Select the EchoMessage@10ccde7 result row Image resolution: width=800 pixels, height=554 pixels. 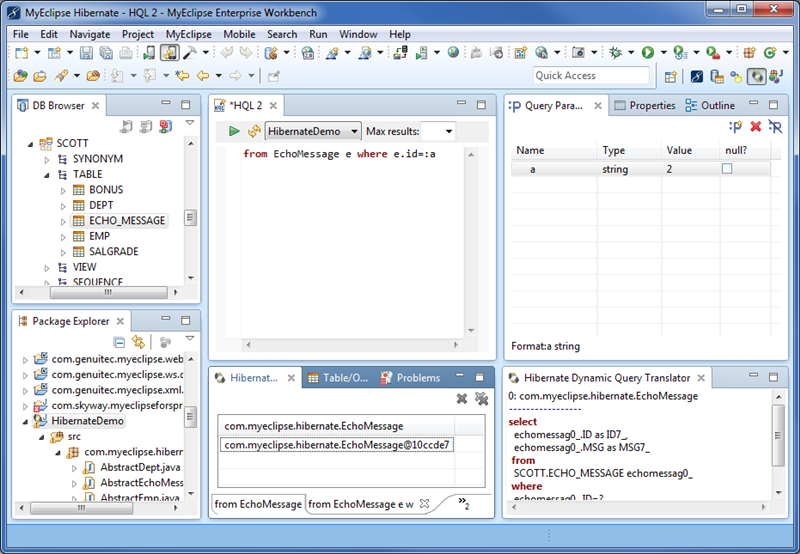(337, 445)
